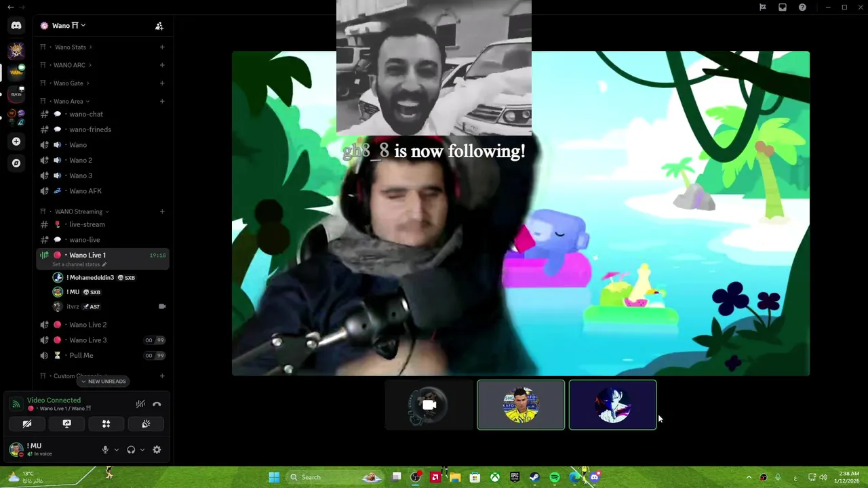Create channel in WANO Streaming category
The height and width of the screenshot is (488, 868).
pos(162,211)
